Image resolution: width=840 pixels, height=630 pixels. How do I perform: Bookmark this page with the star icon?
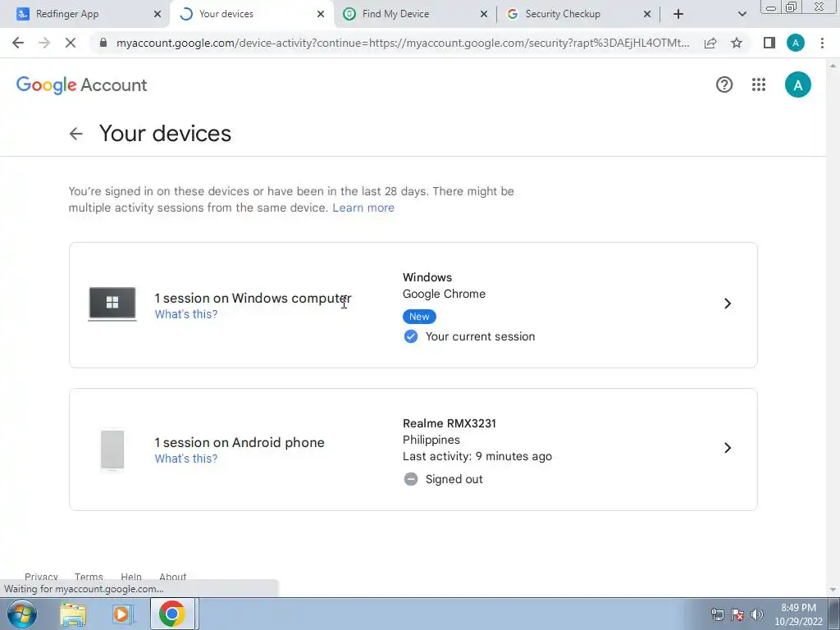pos(737,43)
